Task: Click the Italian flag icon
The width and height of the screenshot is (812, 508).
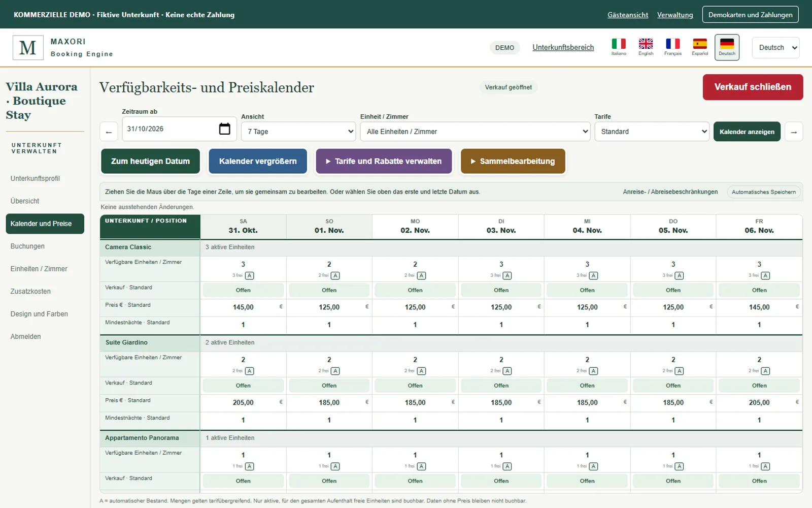Action: coord(619,44)
